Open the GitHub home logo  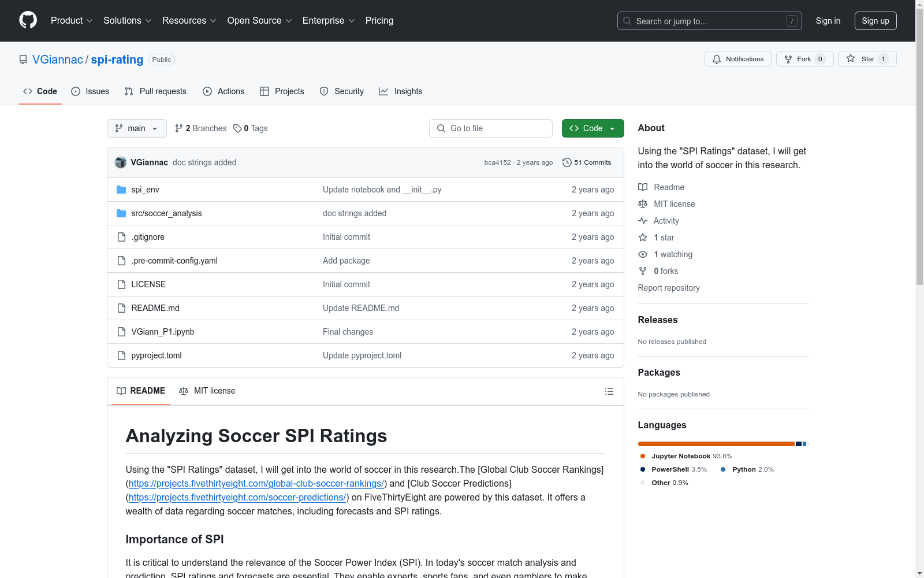[x=28, y=20]
